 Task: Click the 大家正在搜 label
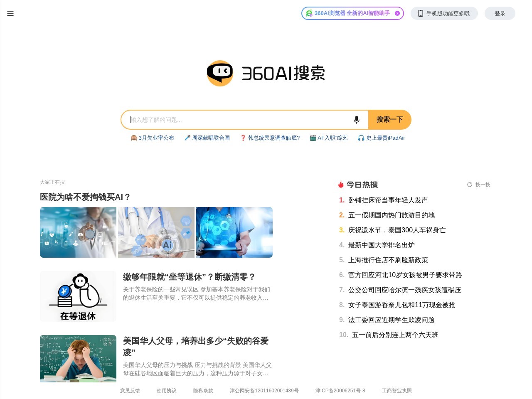52,182
